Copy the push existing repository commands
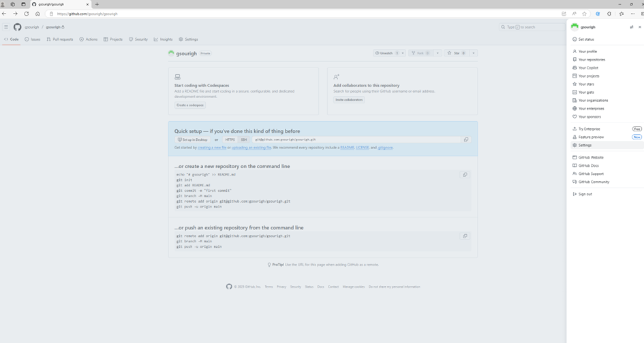This screenshot has width=644, height=343. click(465, 236)
